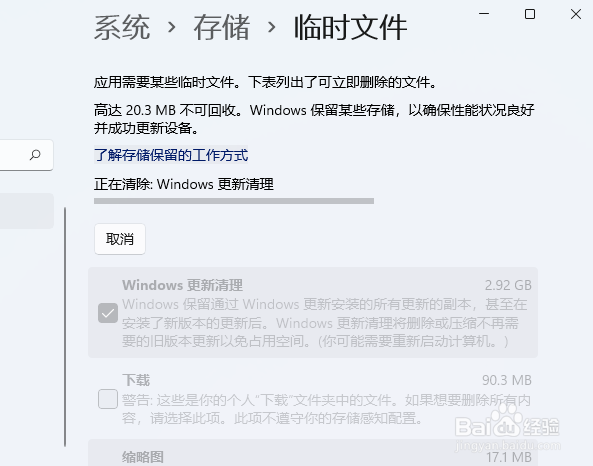Toggle the Windows 更新清理 checkbox
Viewport: 593px width, 466px height.
[108, 313]
